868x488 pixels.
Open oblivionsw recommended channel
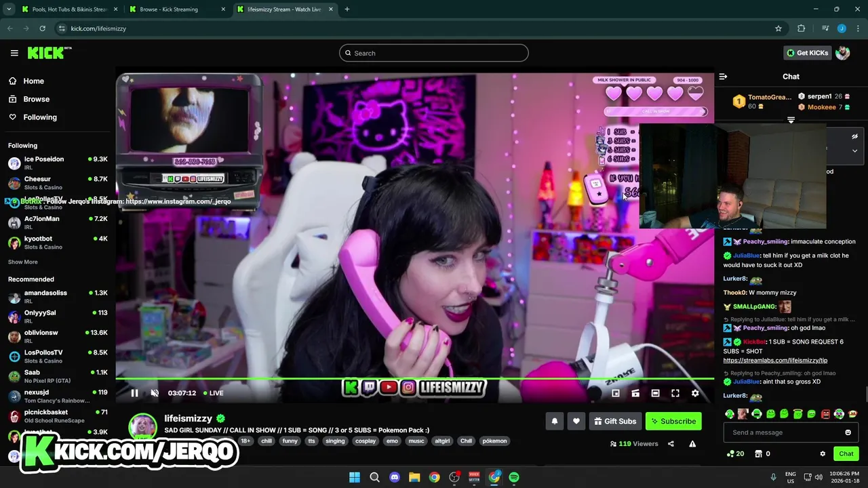[x=58, y=336]
